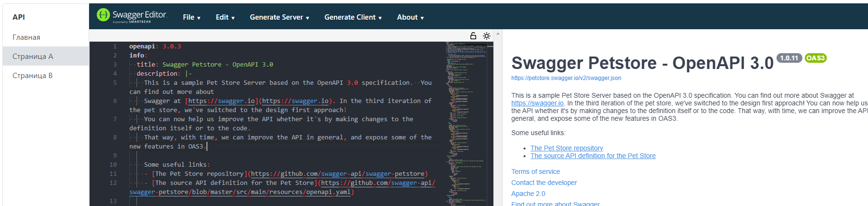Select Страница A in the sidebar
This screenshot has height=206, width=868.
(46, 56)
